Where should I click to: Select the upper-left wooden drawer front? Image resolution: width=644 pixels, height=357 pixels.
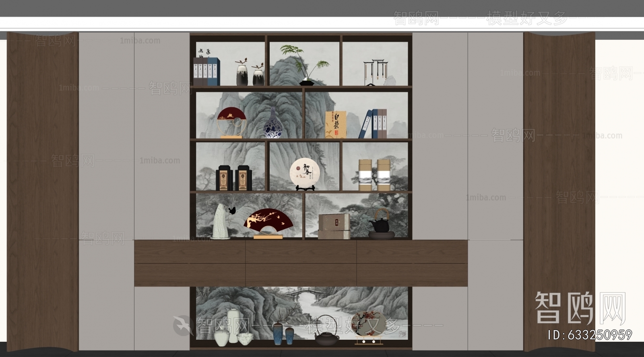click(190, 252)
